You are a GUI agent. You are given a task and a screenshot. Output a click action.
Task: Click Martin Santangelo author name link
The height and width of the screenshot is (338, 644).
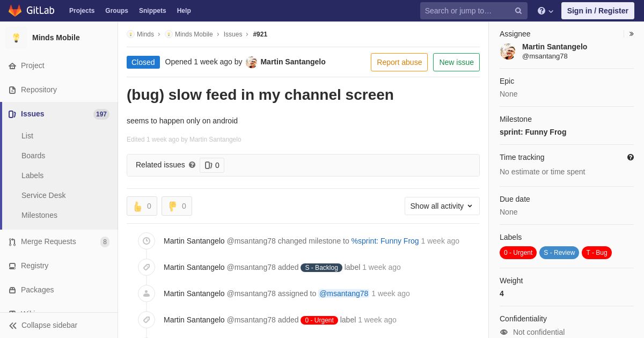(x=293, y=62)
